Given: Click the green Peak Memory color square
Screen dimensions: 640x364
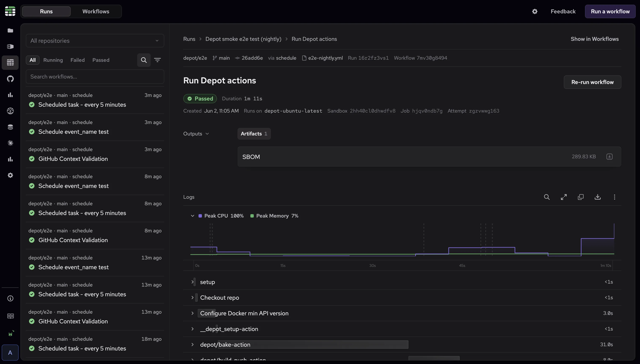Looking at the screenshot, I should [252, 216].
